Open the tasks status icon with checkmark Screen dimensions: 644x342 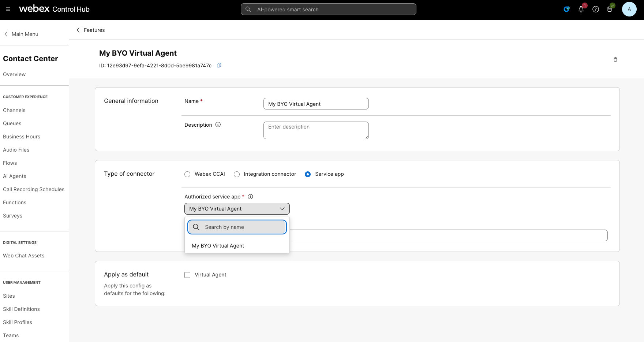(x=610, y=9)
